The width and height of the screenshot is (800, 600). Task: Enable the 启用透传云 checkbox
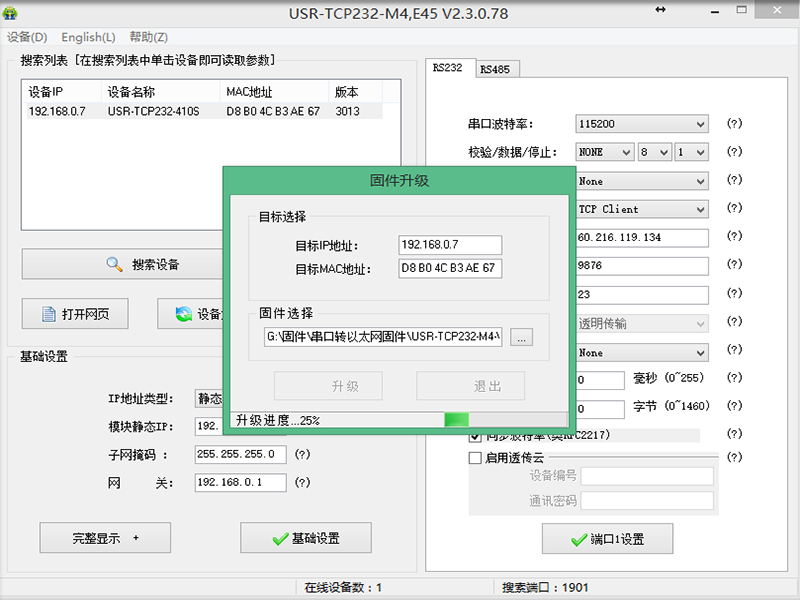(x=476, y=458)
